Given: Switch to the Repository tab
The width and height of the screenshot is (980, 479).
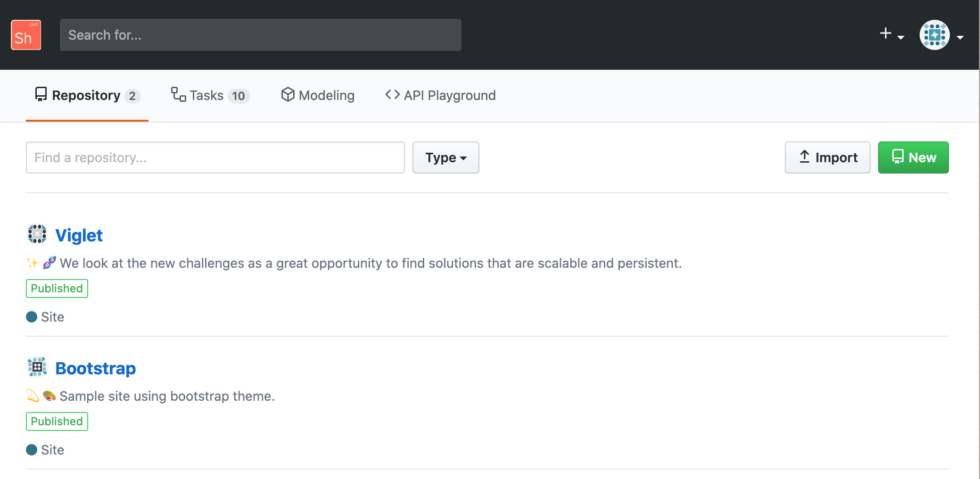Looking at the screenshot, I should 87,96.
